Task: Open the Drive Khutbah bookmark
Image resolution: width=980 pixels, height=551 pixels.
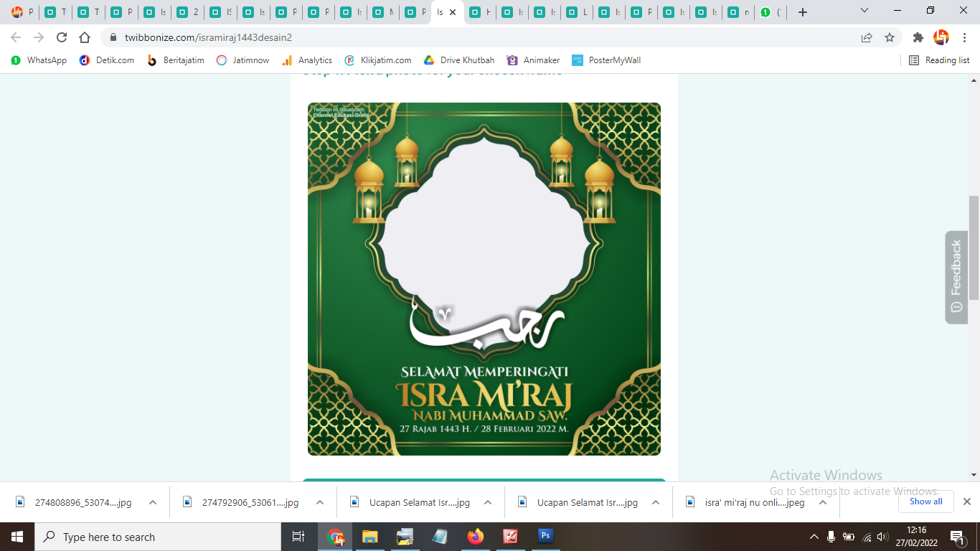Action: tap(459, 60)
